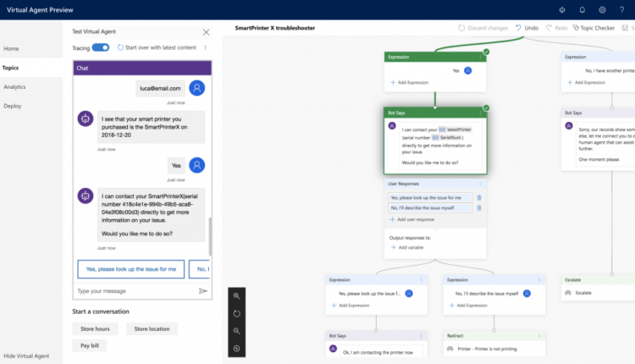Delete the 'No, I'll describe' user response
The height and width of the screenshot is (364, 635).
(x=479, y=207)
